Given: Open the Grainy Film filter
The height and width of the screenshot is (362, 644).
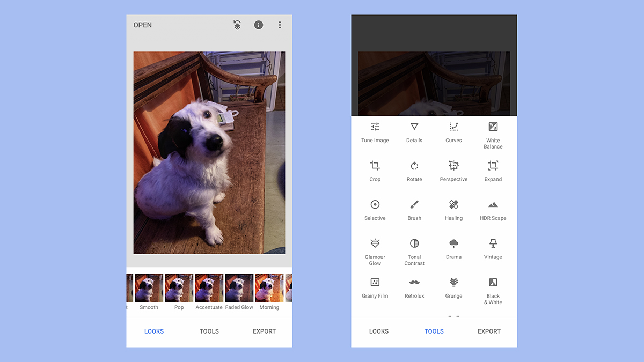Looking at the screenshot, I should [375, 288].
